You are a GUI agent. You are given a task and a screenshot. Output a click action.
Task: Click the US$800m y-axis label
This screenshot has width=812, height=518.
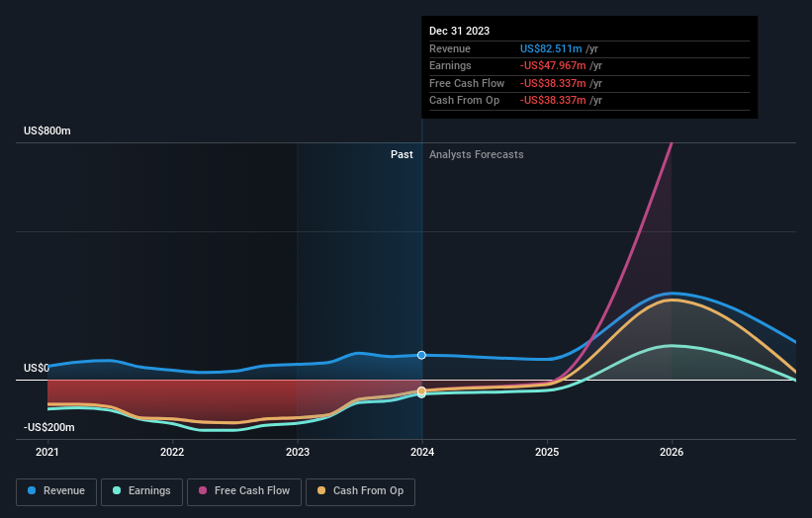47,130
